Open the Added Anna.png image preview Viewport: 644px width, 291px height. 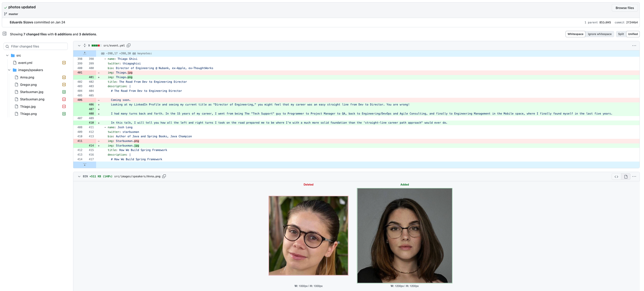click(x=405, y=236)
